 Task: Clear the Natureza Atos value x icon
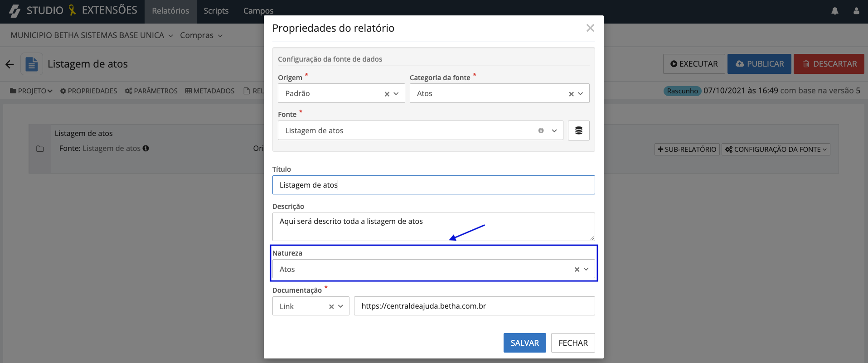point(577,269)
